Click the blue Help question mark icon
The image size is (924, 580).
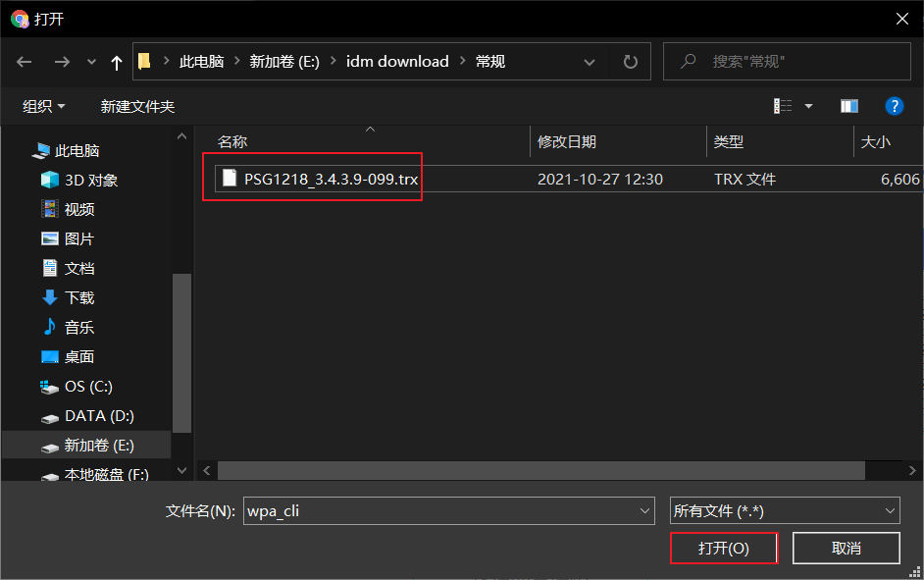coord(894,106)
